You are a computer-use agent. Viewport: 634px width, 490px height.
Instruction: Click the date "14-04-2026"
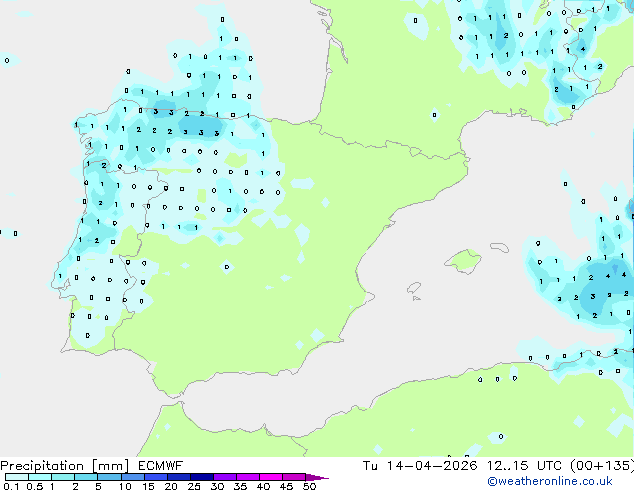[432, 466]
